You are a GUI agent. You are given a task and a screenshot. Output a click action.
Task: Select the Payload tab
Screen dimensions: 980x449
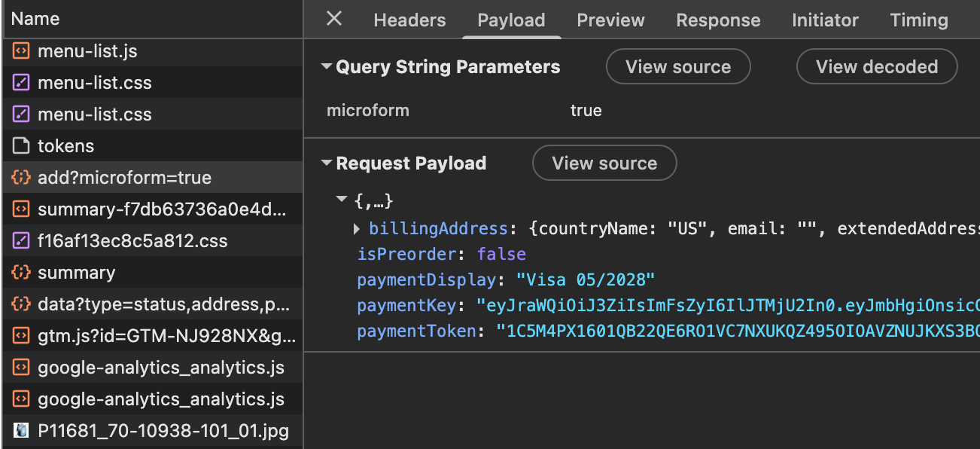click(511, 20)
